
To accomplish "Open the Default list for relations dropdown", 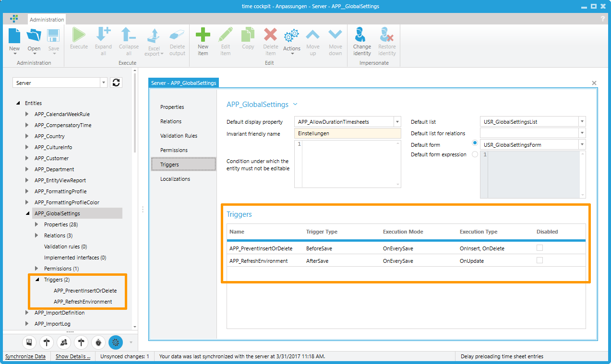I will [x=582, y=133].
